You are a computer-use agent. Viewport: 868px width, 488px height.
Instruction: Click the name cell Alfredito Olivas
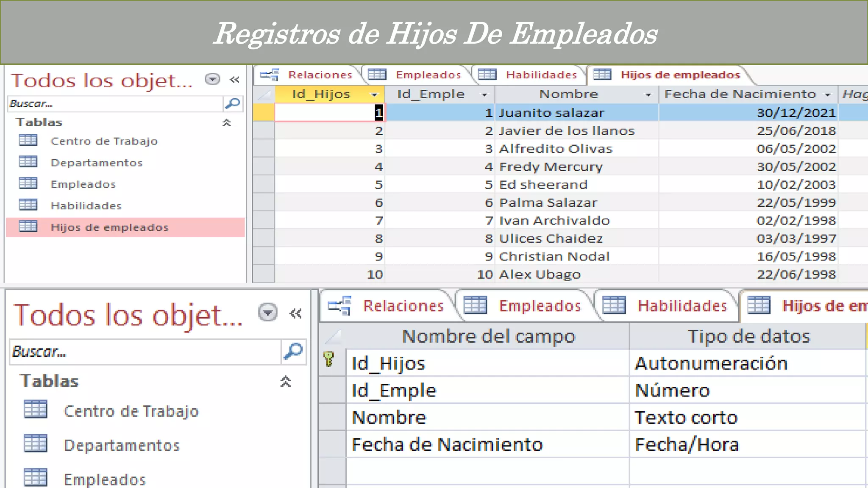[x=577, y=149]
